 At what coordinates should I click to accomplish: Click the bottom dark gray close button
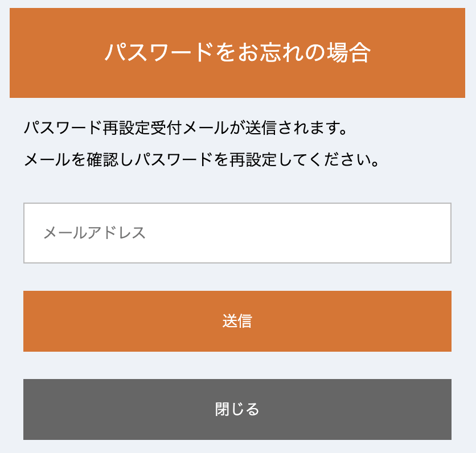point(237,409)
